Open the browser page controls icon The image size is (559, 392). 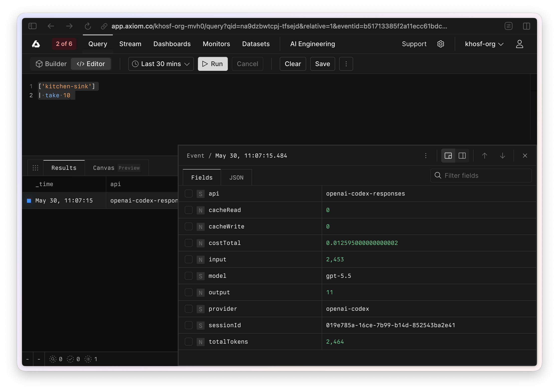[509, 26]
